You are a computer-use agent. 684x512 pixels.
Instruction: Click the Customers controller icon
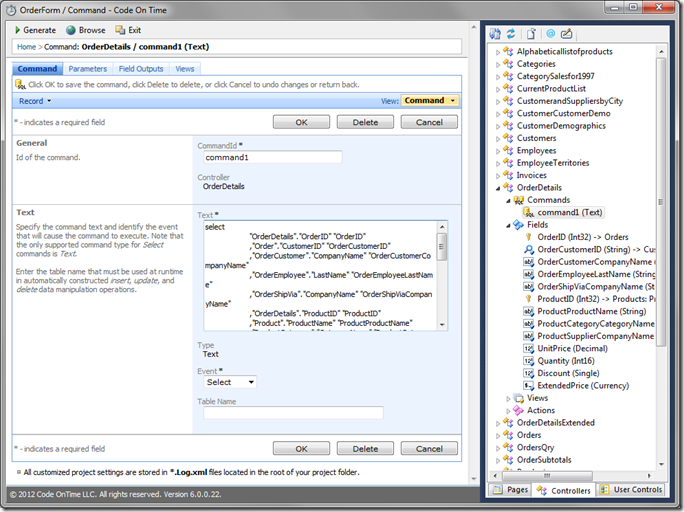click(508, 138)
